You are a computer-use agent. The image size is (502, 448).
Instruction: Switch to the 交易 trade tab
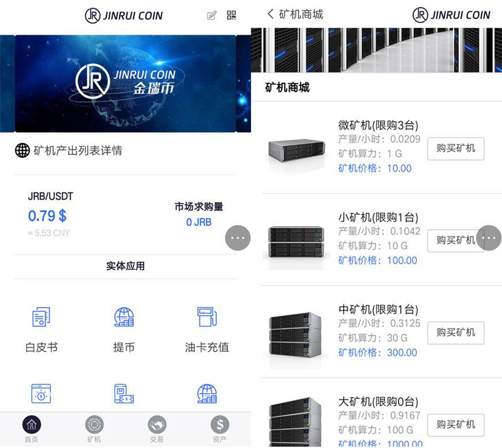(157, 429)
